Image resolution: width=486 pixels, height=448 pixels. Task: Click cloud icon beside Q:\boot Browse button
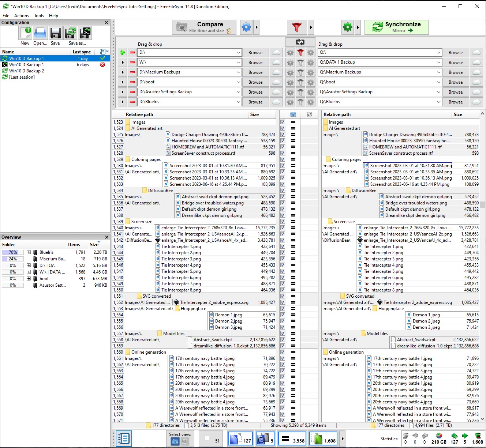tap(476, 82)
